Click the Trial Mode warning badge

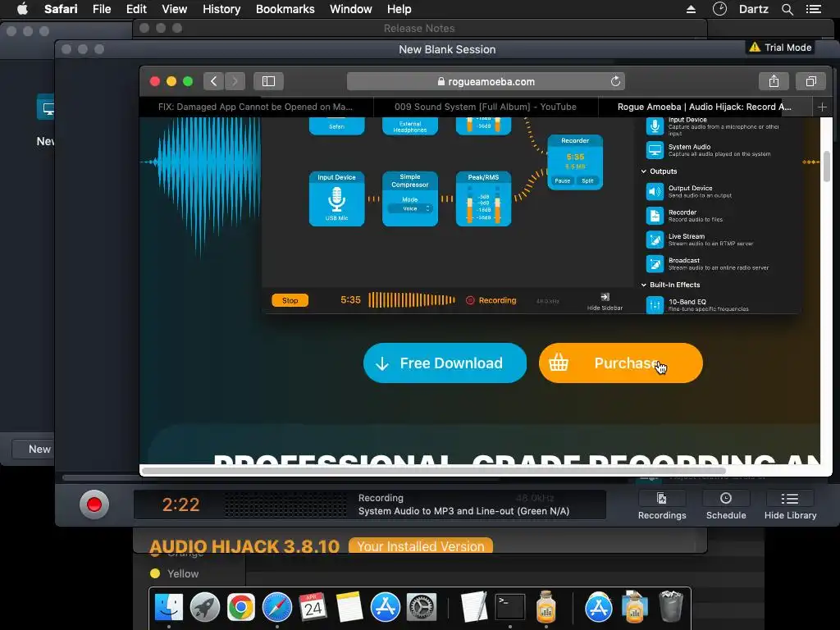780,47
